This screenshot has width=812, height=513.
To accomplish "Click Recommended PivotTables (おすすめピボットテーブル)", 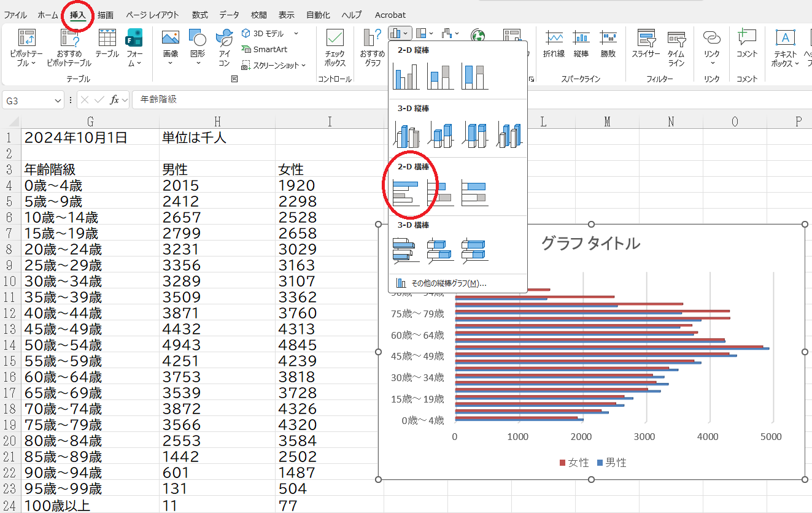I will point(69,47).
